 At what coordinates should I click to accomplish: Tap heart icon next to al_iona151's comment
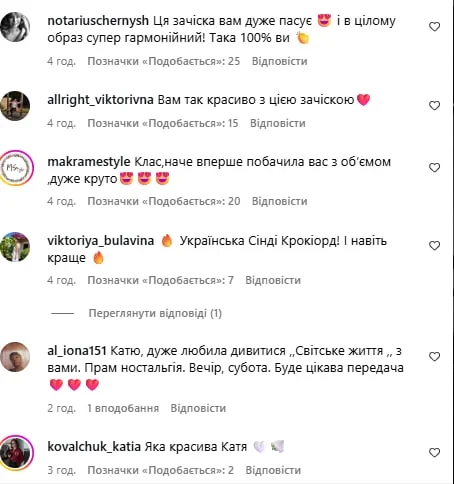pos(434,357)
